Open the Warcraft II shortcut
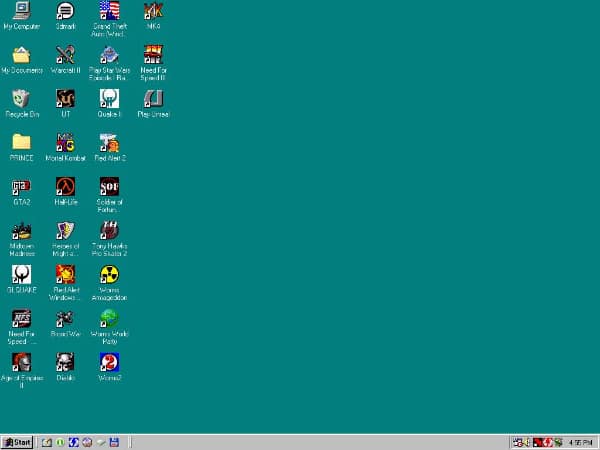600x450 pixels. [x=65, y=55]
